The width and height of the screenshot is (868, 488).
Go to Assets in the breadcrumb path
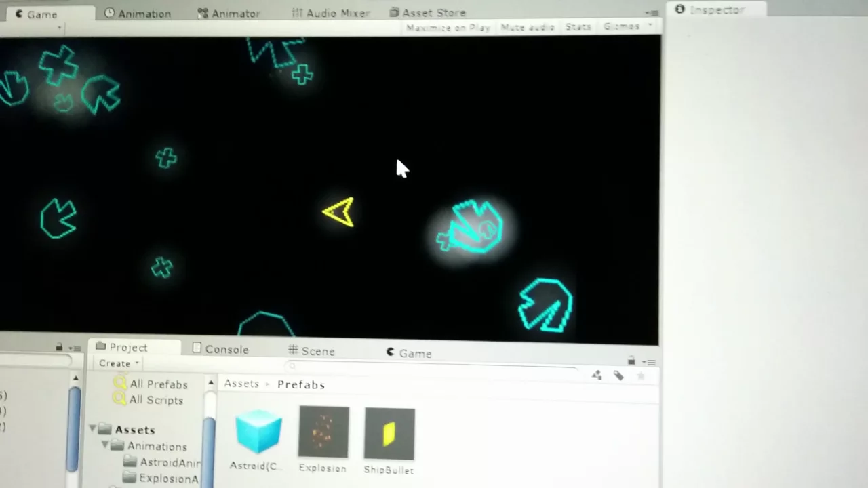point(242,384)
